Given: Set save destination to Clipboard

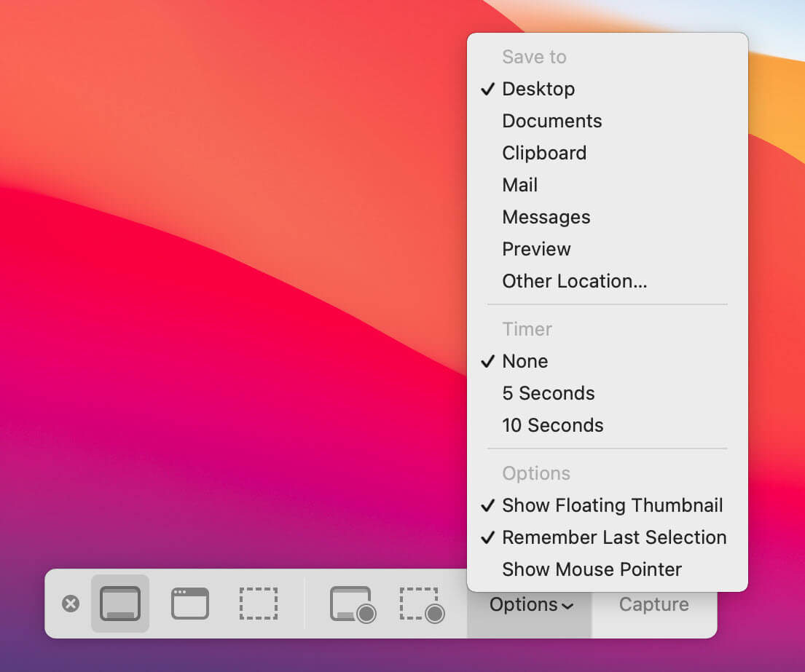Looking at the screenshot, I should click(608, 153).
